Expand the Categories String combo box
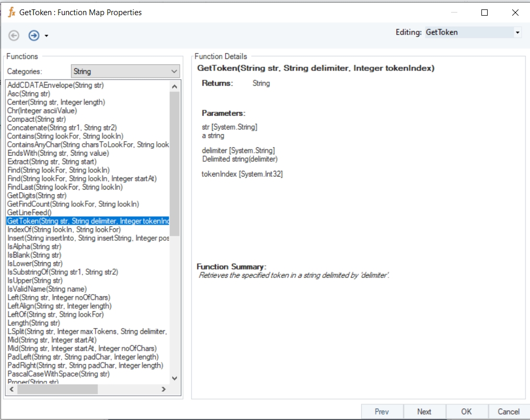Viewport: 530px width, 420px height. (174, 72)
